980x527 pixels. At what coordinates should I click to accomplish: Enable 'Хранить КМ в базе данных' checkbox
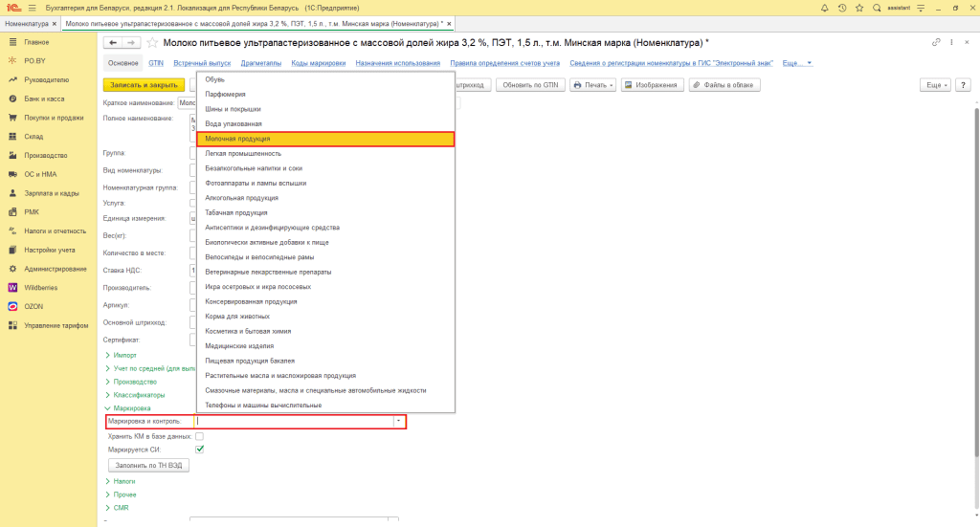(x=199, y=436)
